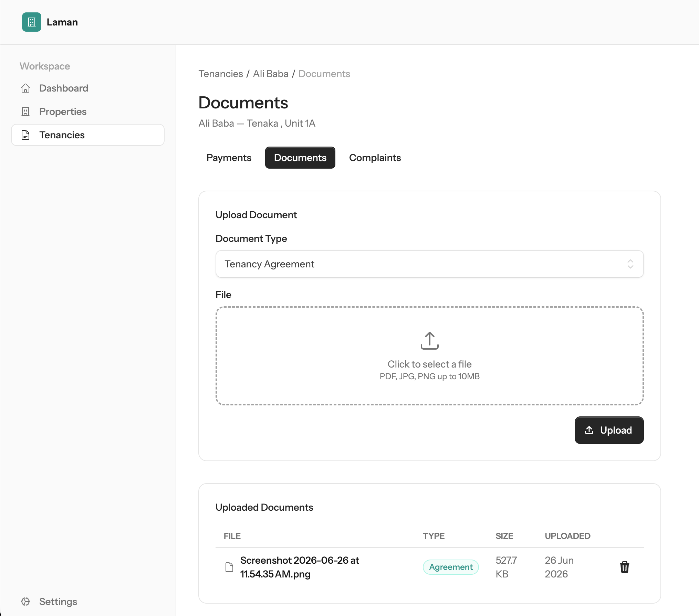
Task: Click the Laman building logo icon
Action: (32, 22)
